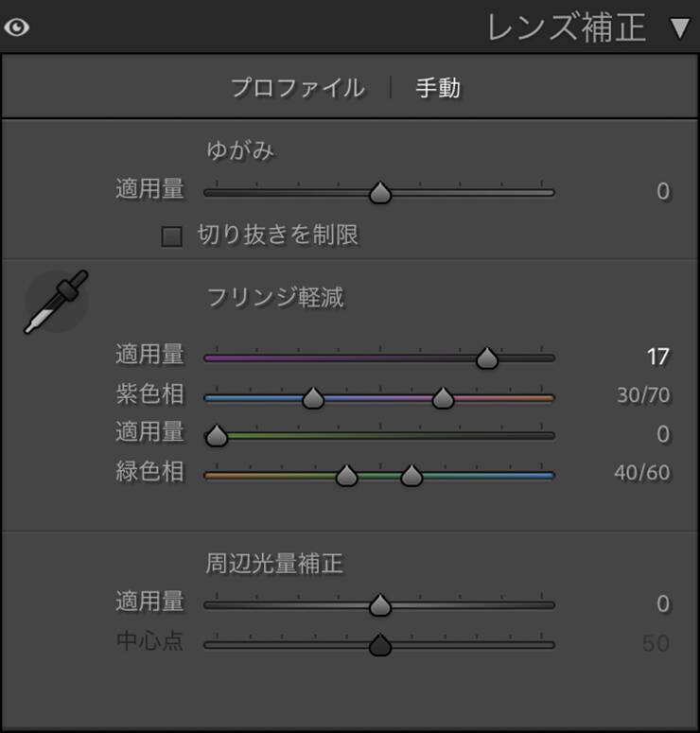Collapse the レンズ補正 panel triangle
The height and width of the screenshot is (733, 700).
pos(679,28)
